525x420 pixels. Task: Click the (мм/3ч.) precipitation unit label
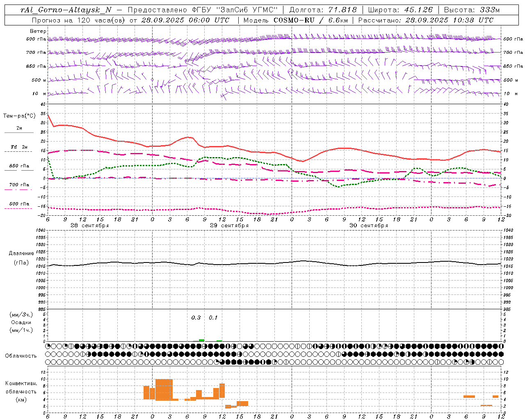(21, 315)
